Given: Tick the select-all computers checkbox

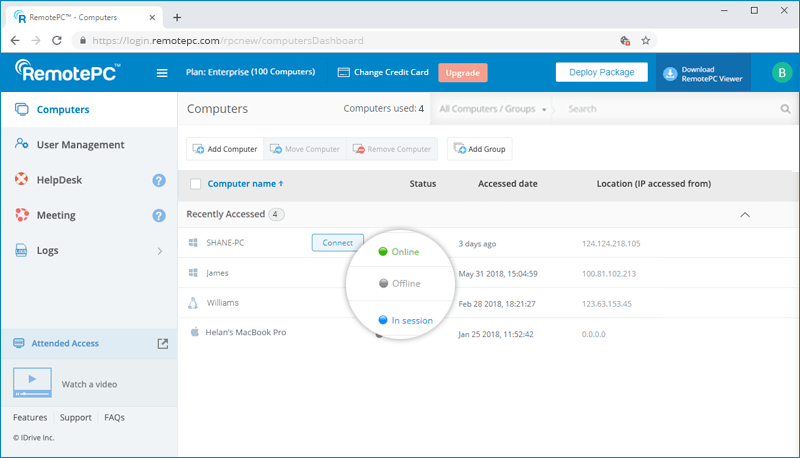Looking at the screenshot, I should [x=195, y=184].
